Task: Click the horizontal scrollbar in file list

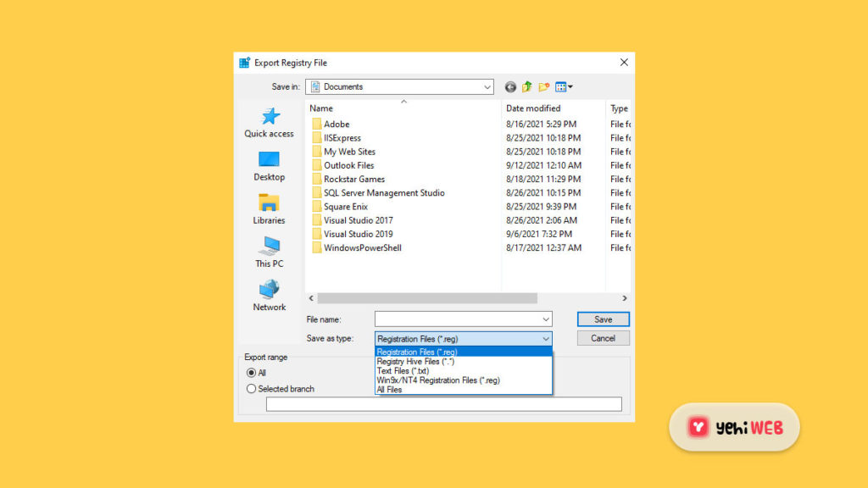Action: 427,298
